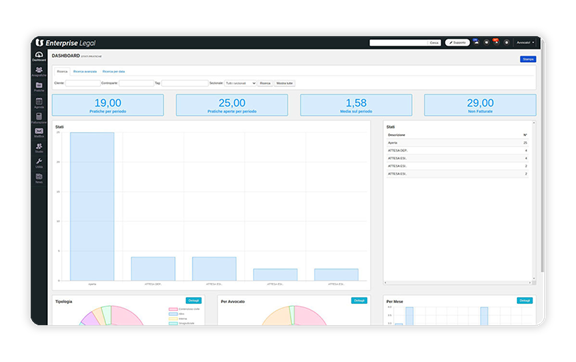Click the ATTESA DEP. bar in Stati chart
Viewport: 576px width, 362px height.
[x=153, y=269]
